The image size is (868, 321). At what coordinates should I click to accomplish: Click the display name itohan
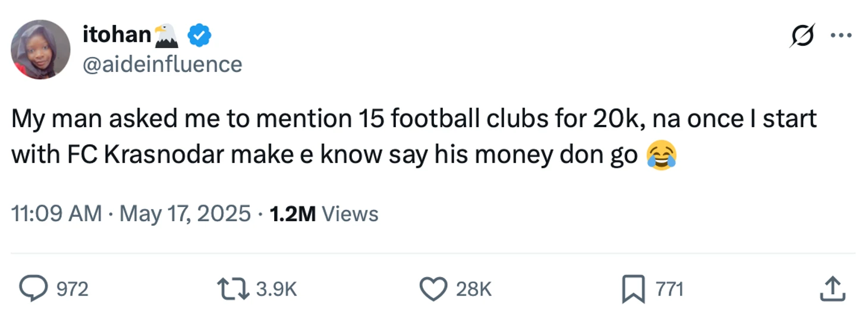click(118, 34)
